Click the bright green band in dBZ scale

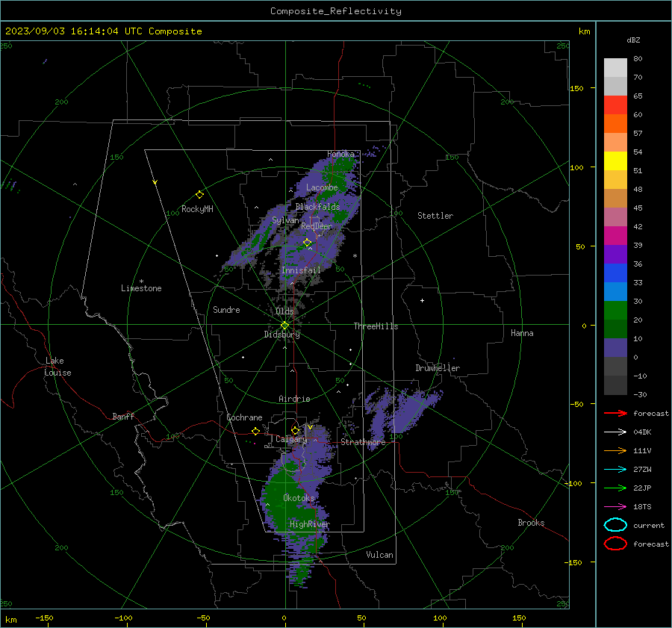point(615,311)
